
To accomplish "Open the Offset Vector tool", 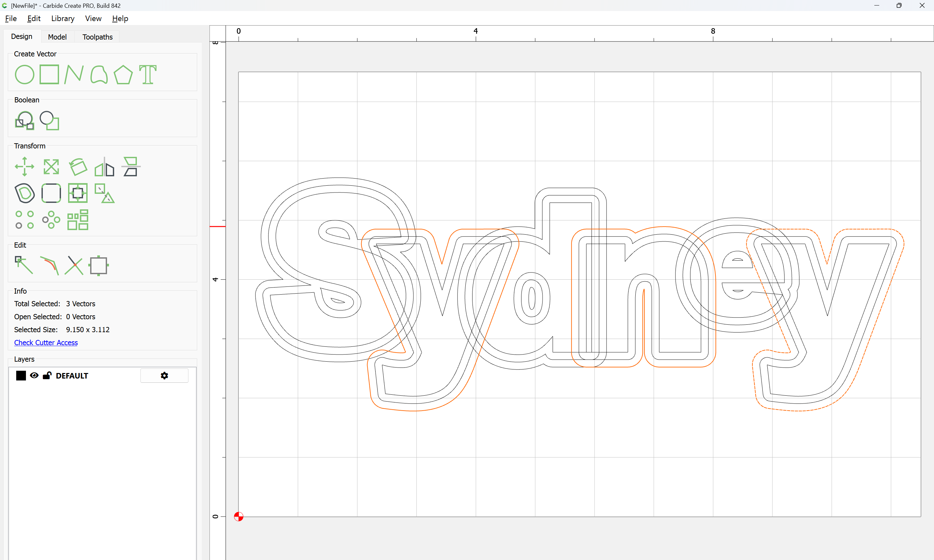I will tap(25, 193).
